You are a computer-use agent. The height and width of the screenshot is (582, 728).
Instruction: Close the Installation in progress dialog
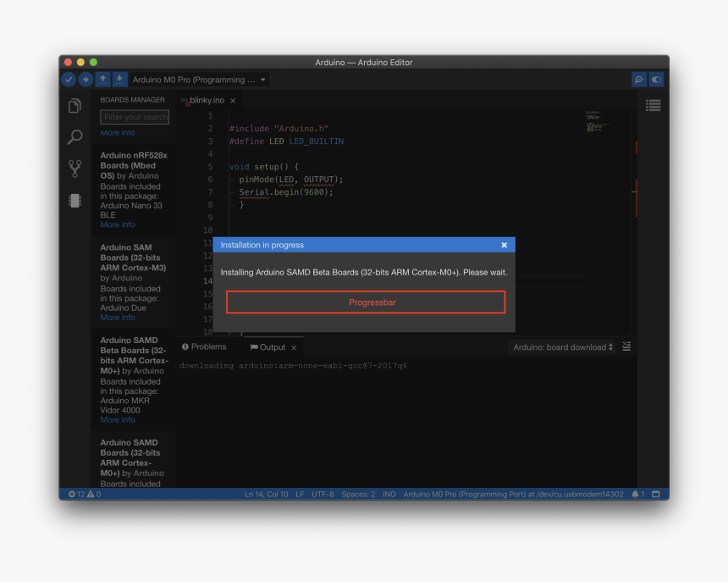coord(505,245)
